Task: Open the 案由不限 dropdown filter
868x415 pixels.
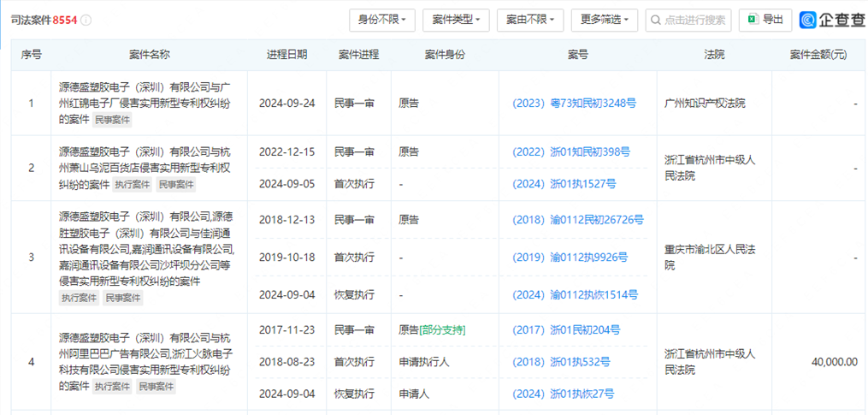Action: pos(530,20)
